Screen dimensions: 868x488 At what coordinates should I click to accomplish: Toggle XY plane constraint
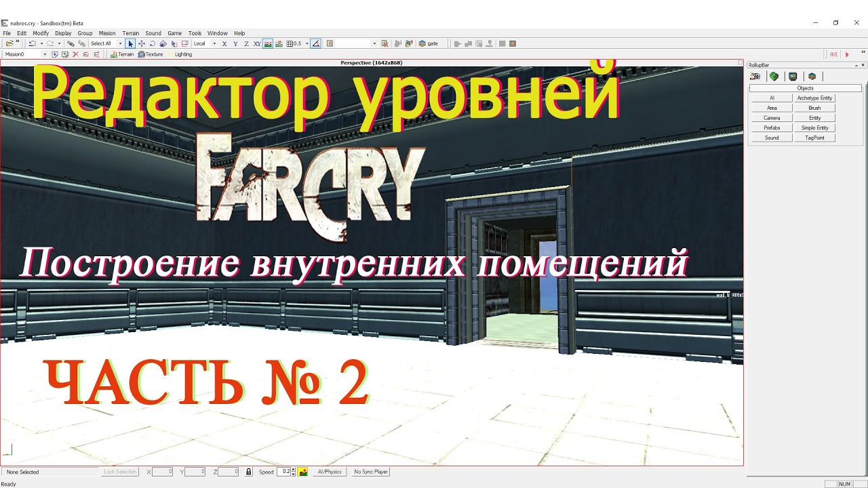pos(257,43)
